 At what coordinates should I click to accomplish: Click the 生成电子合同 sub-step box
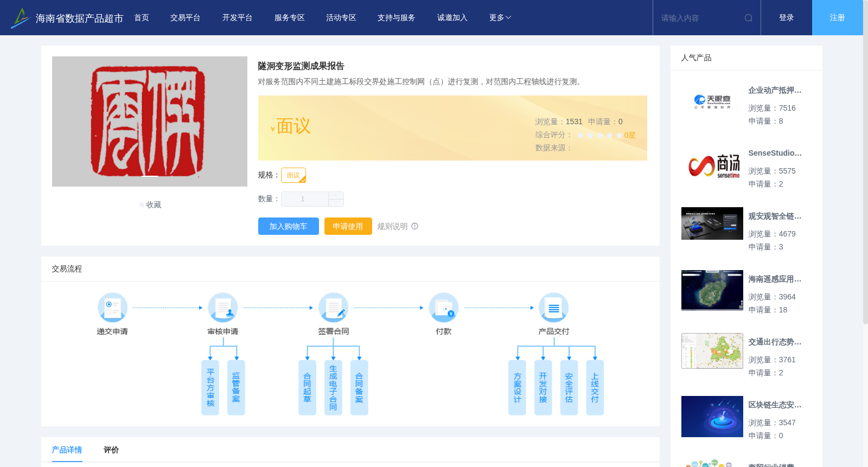click(x=333, y=388)
